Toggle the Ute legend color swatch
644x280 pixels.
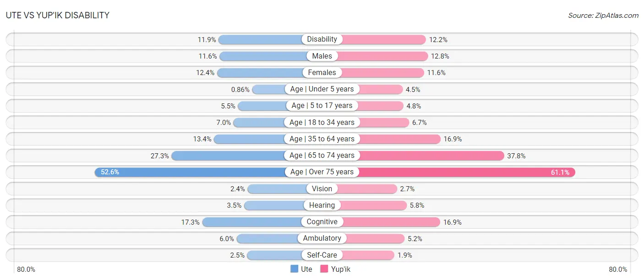coord(294,269)
